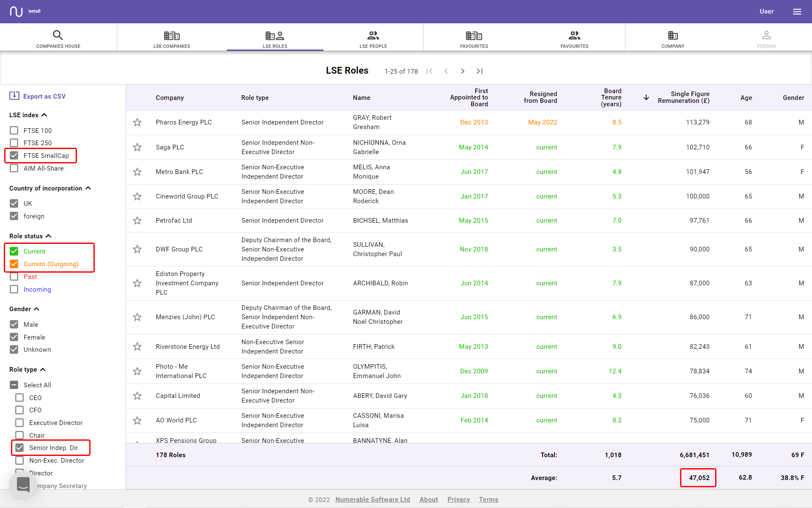Sort by the Board Tenure column header
Viewport: 812px width, 508px height.
(611, 97)
